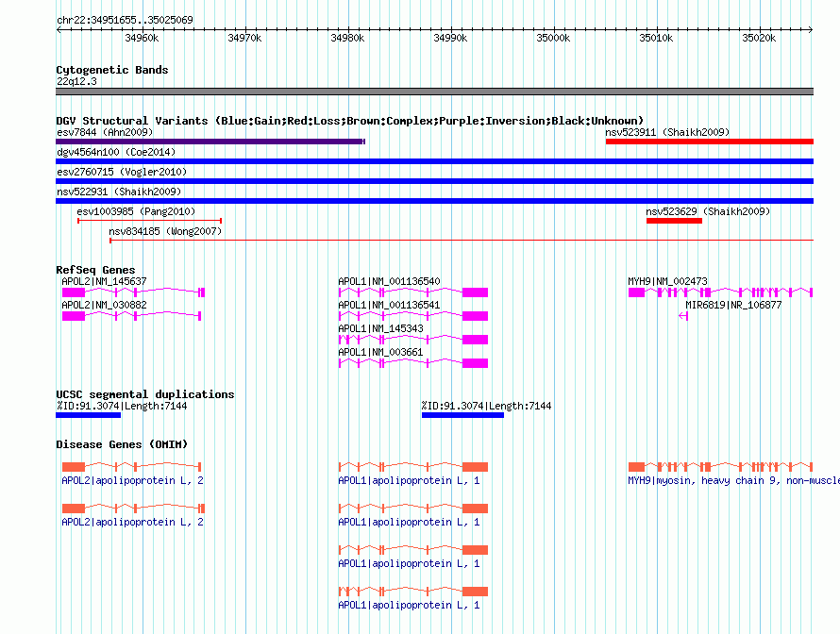840x634 pixels.
Task: Select the MYH9|NM_002473 gene glyph
Action: (720, 292)
